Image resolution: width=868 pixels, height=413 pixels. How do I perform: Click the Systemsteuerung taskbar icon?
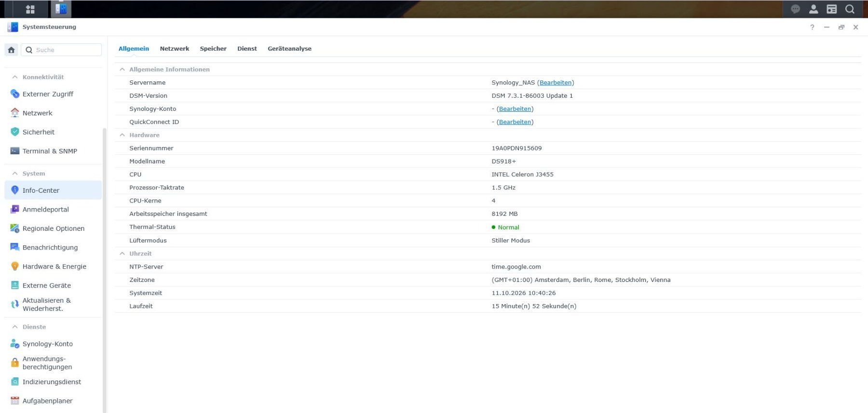tap(61, 9)
